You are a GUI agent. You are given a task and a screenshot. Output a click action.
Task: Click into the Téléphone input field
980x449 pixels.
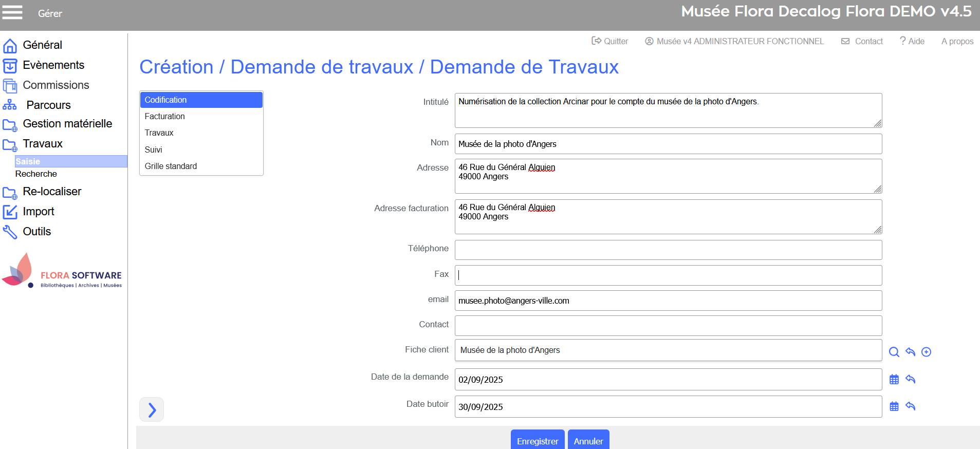(x=668, y=250)
